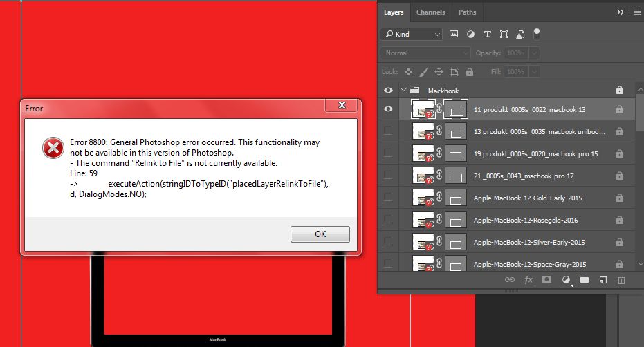The width and height of the screenshot is (644, 347).
Task: Hide layer 11 produkt macbook 13
Action: (x=388, y=109)
